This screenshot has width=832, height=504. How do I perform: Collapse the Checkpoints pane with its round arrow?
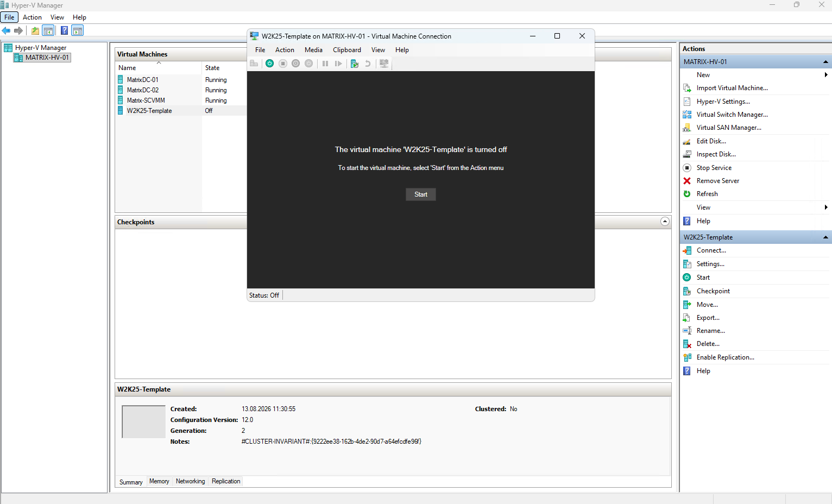[665, 222]
